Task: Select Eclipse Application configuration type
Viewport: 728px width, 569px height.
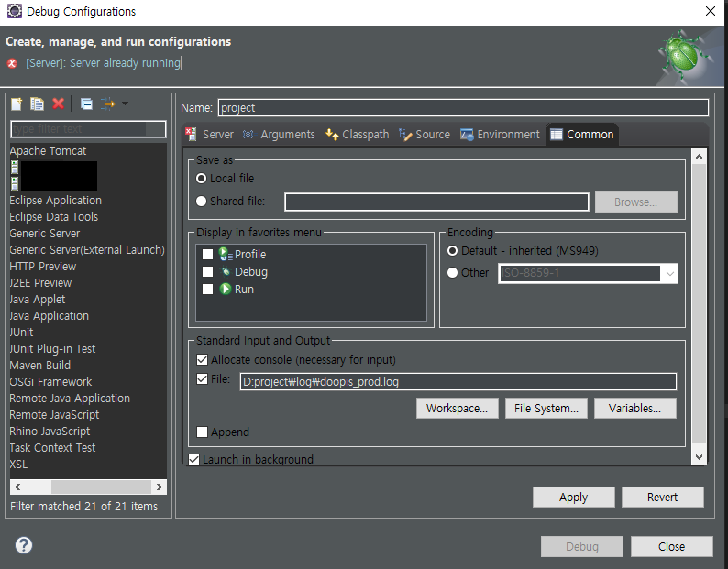Action: coord(55,201)
